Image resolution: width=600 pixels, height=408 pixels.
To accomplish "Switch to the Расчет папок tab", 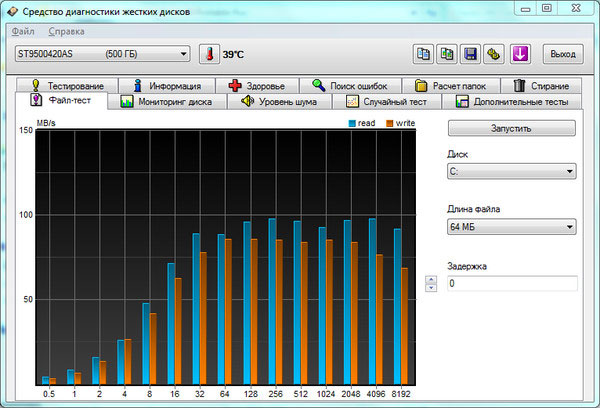I will 451,86.
